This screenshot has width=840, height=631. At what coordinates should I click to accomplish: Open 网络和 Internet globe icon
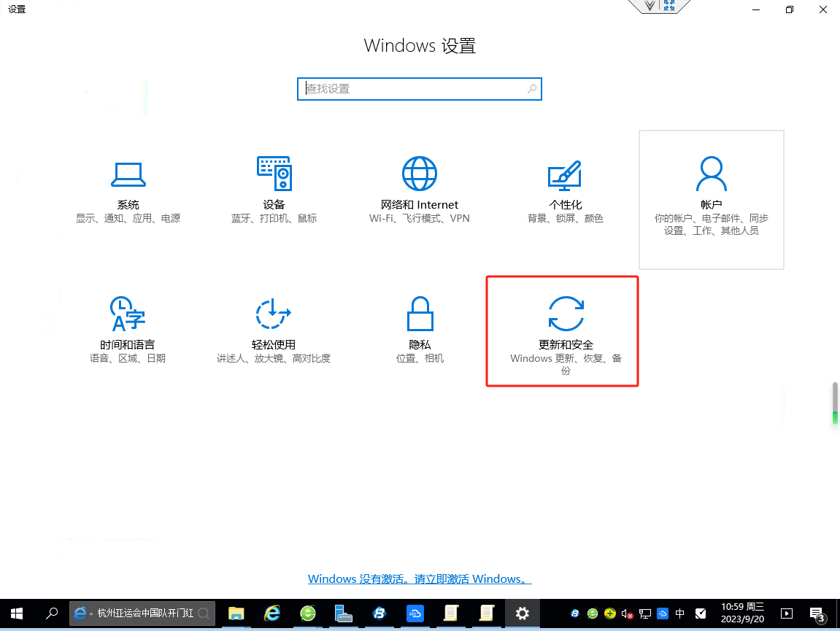[420, 174]
